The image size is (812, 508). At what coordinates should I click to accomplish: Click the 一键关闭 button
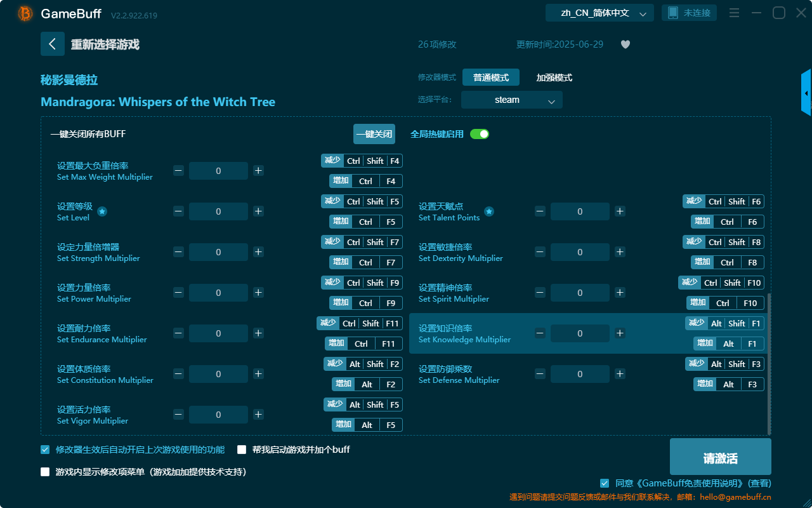pos(374,134)
